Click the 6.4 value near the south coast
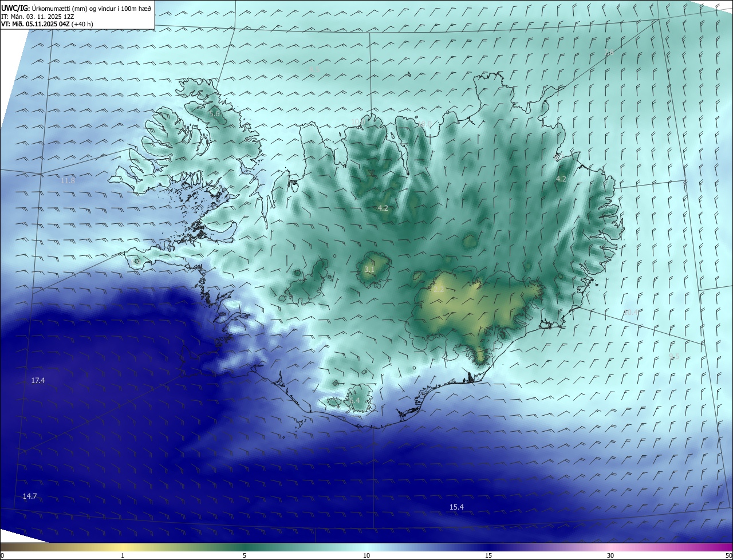Image resolution: width=733 pixels, height=560 pixels. [355, 401]
